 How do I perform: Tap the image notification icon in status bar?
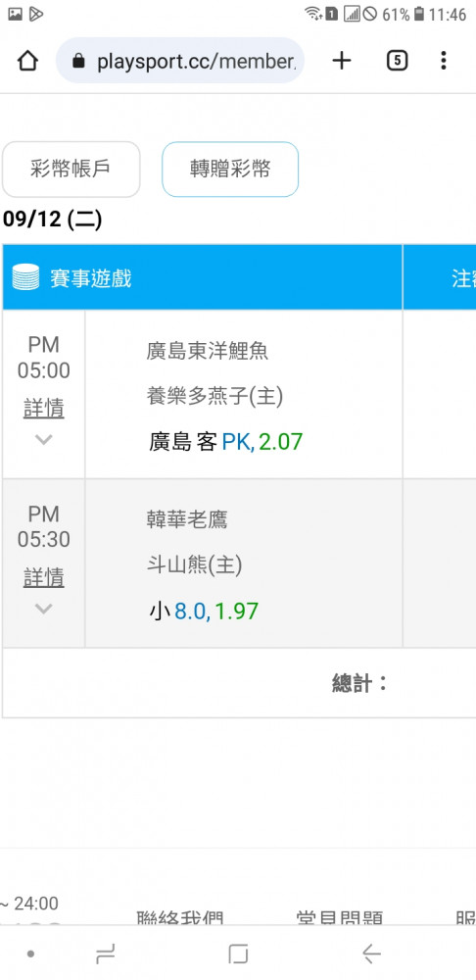(x=15, y=13)
